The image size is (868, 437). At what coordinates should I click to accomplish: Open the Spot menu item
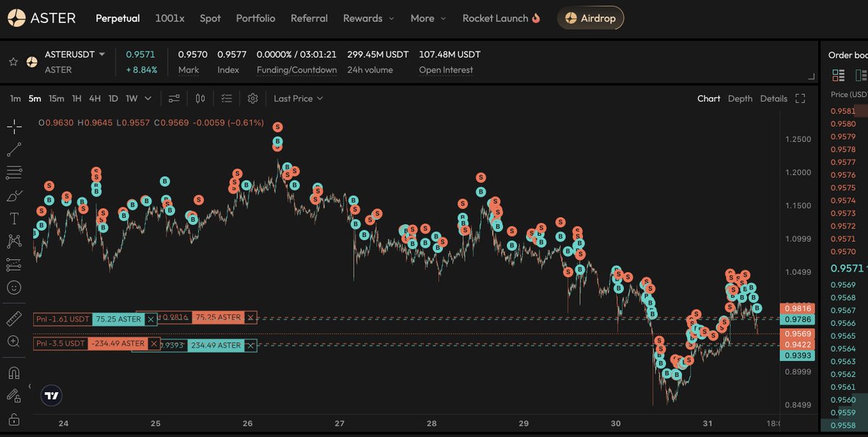click(210, 19)
